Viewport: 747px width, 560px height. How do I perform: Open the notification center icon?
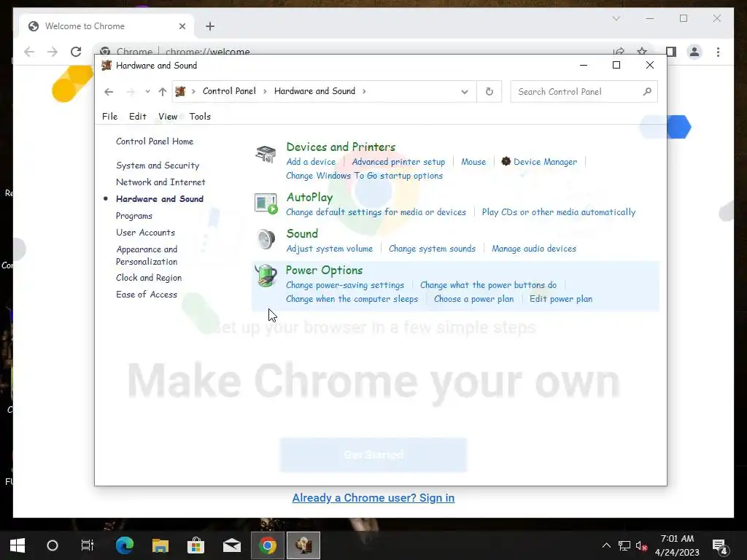click(x=719, y=546)
